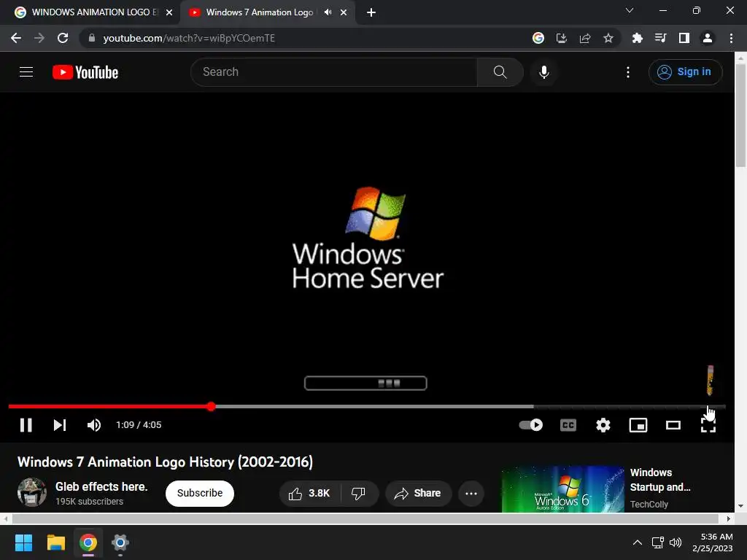Like the video with 3.8K likes
The image size is (747, 560).
tap(309, 494)
